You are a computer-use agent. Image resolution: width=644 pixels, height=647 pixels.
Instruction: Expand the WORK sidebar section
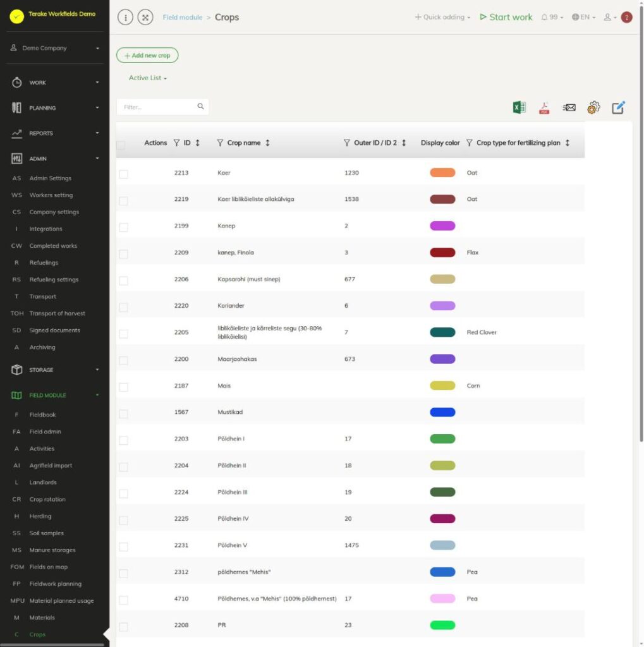[x=54, y=83]
